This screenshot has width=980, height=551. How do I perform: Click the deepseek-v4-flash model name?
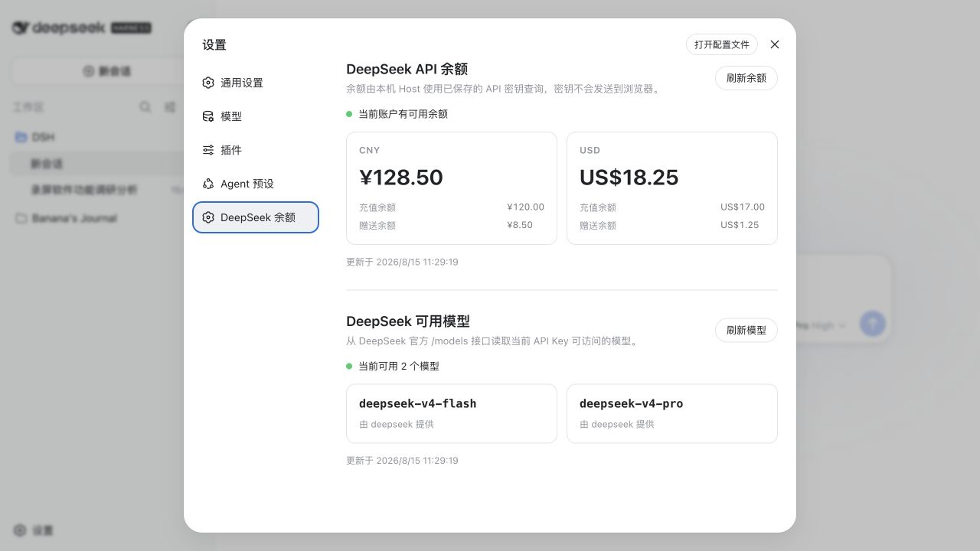(x=418, y=403)
